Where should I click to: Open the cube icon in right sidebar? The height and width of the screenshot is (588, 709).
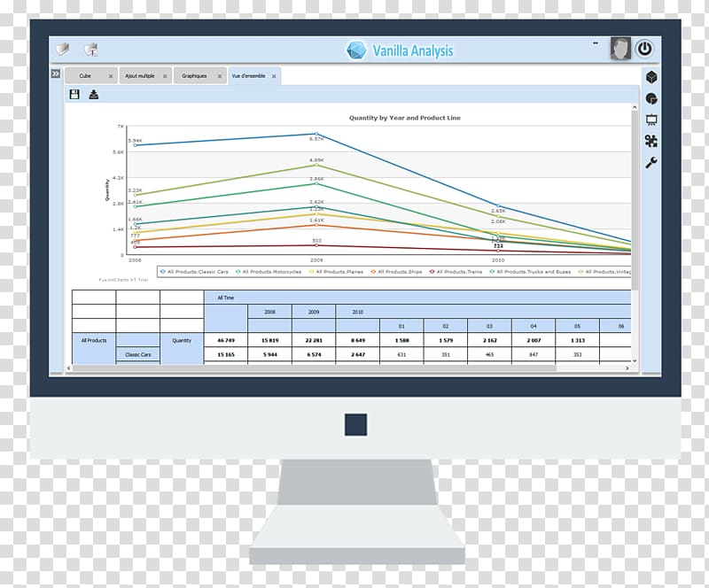651,77
